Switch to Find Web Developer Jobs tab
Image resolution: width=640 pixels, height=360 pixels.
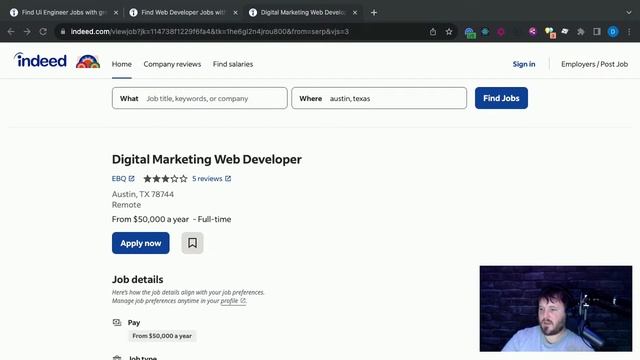[180, 13]
